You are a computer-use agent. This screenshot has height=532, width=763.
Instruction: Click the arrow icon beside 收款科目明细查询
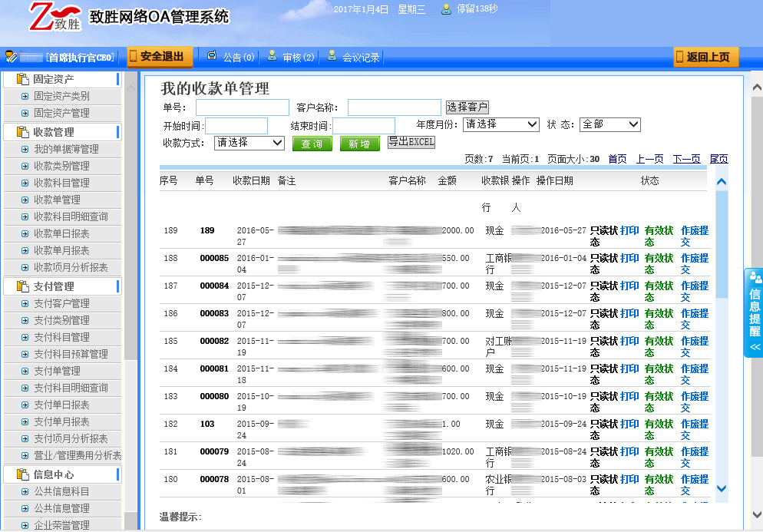tap(25, 216)
